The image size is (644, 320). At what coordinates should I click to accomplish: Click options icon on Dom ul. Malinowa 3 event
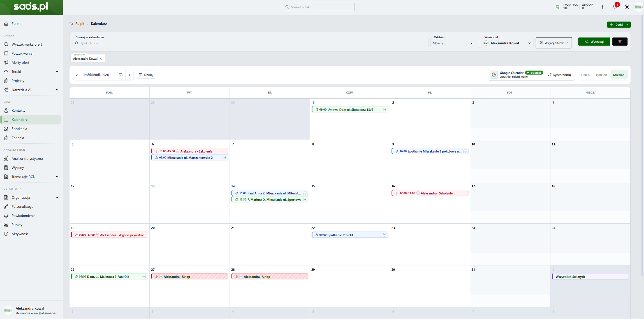(144, 277)
